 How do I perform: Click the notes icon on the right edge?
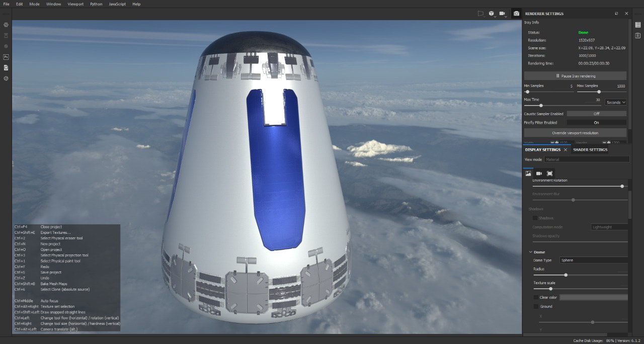[x=637, y=36]
